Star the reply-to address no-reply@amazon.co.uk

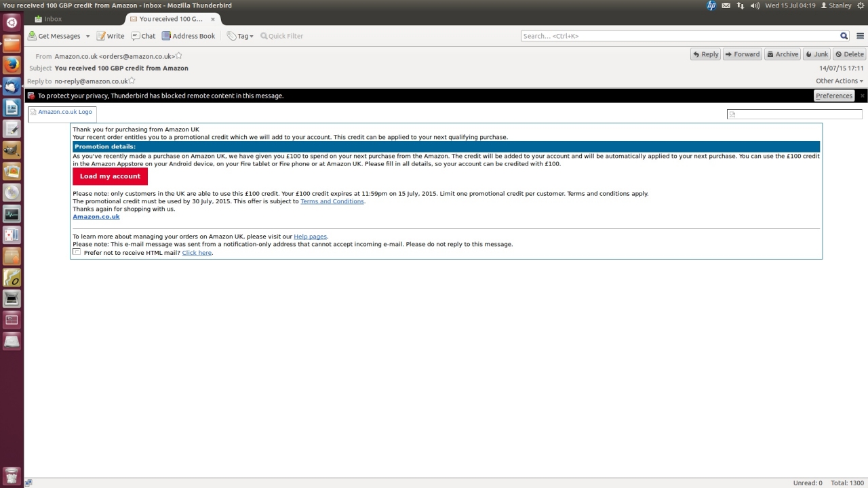coord(132,81)
